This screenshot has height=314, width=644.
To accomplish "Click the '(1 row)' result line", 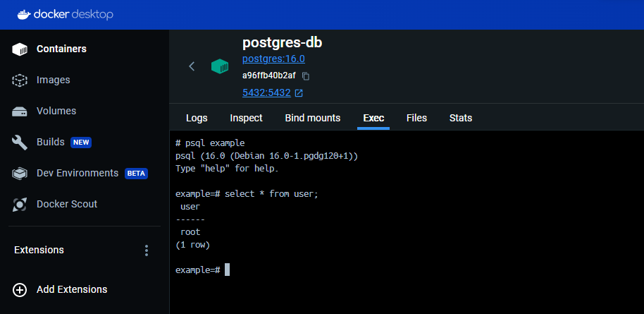I will coord(192,245).
